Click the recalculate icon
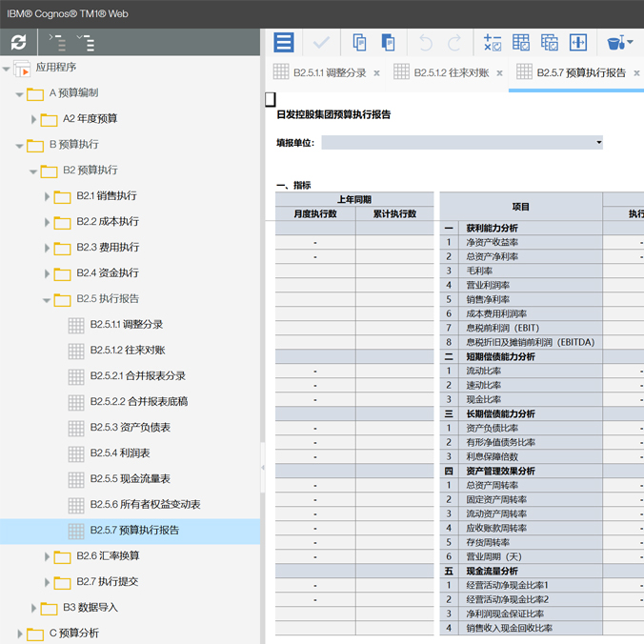 (493, 42)
